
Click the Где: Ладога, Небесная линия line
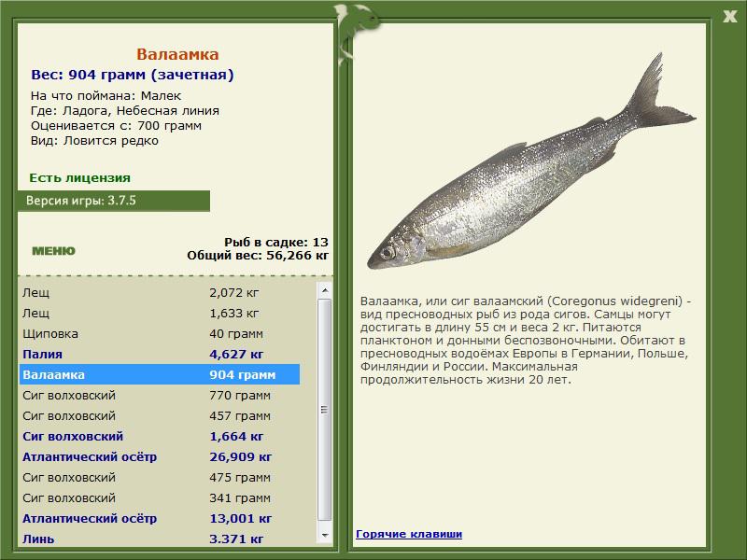pos(125,111)
